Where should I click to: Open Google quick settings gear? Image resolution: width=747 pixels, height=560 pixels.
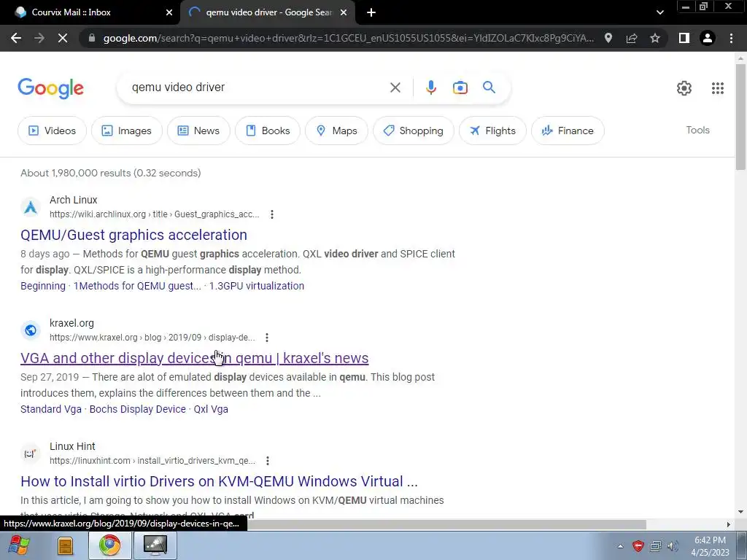684,88
